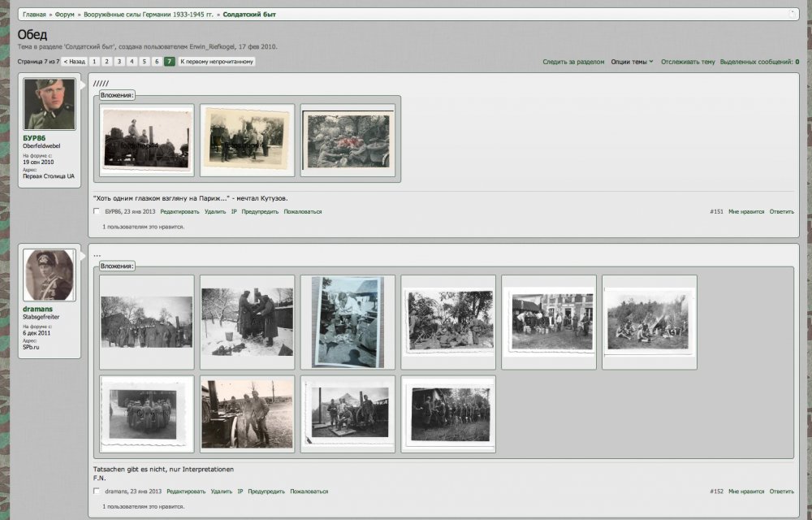
Task: Open first attachment thumbnail in БУР86's post
Action: point(147,140)
